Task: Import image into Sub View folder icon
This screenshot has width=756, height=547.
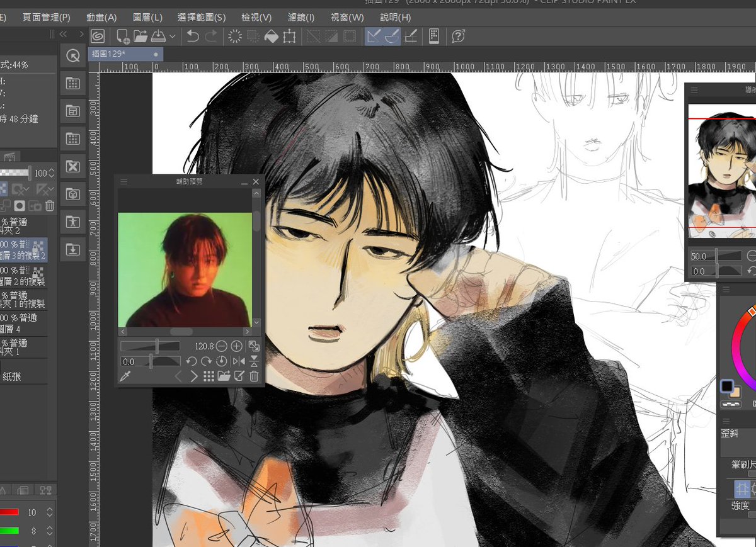Action: point(224,376)
